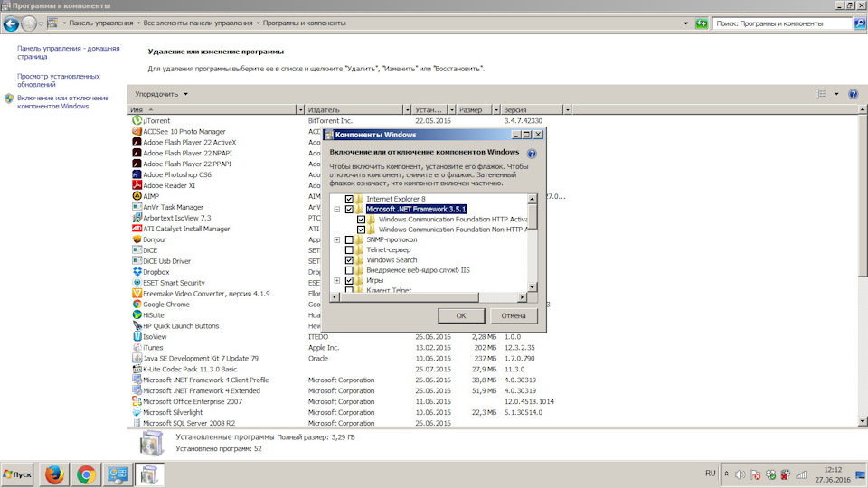Click the RU language indicator
868x488 pixels.
tap(711, 473)
